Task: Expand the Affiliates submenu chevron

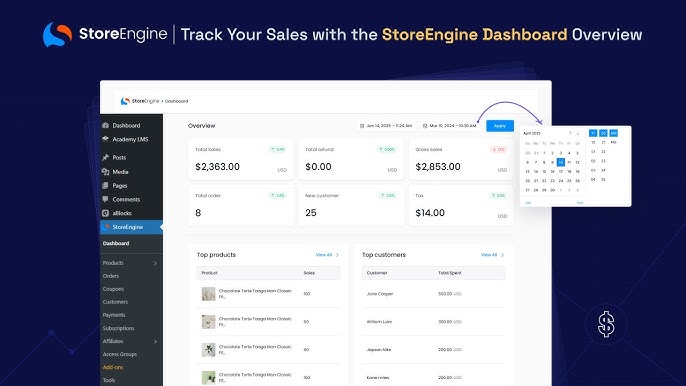Action: click(x=155, y=341)
